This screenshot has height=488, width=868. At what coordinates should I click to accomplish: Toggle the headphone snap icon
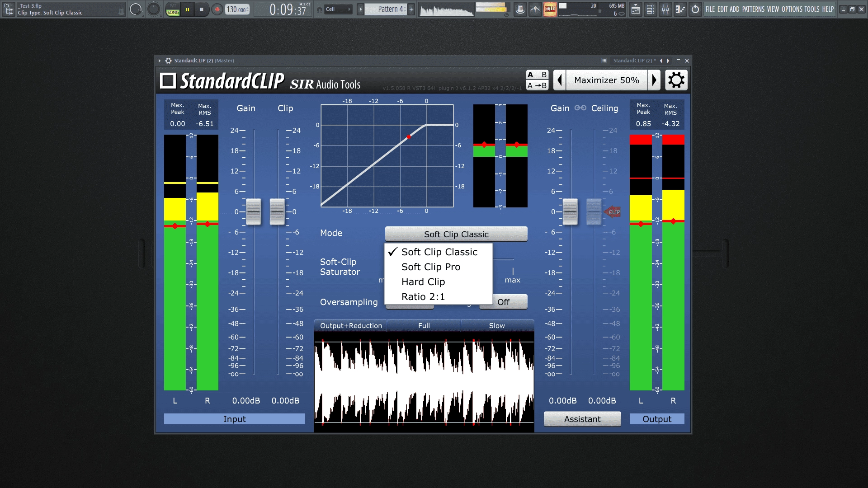[x=320, y=9]
